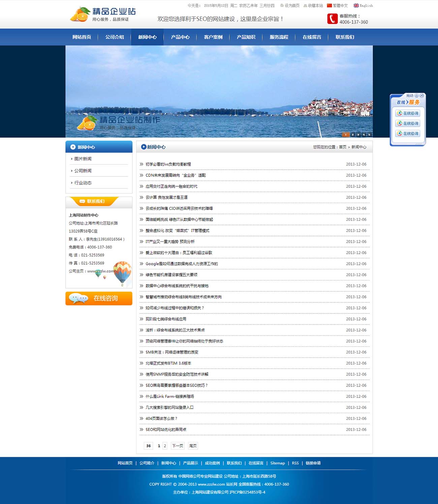
Task: Switch to English via the UK flag
Action: point(363,5)
